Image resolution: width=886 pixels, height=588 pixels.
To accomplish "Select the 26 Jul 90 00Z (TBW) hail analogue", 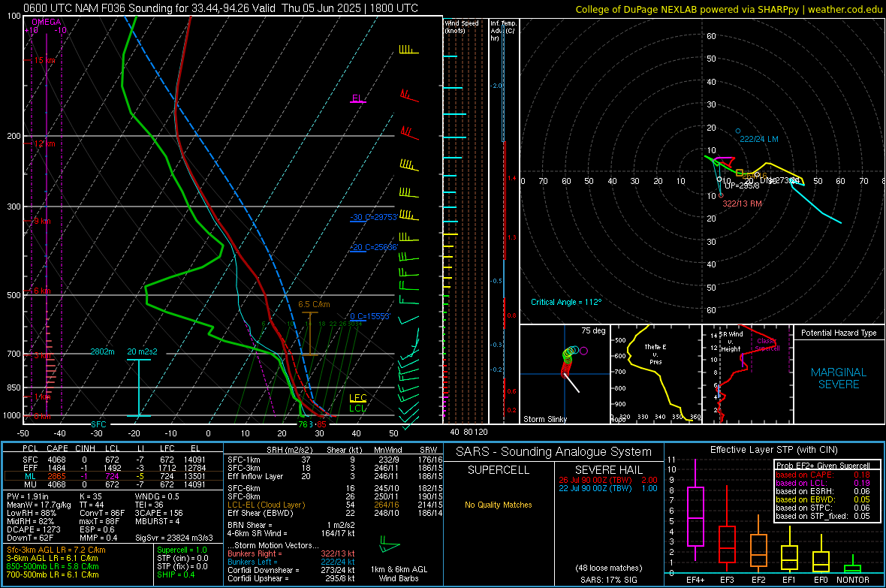I will (x=608, y=480).
